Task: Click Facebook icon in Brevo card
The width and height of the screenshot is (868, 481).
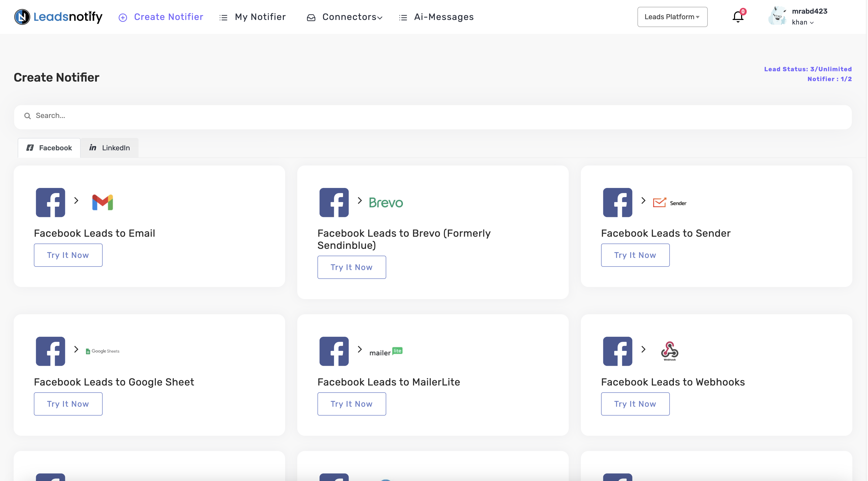Action: (334, 202)
